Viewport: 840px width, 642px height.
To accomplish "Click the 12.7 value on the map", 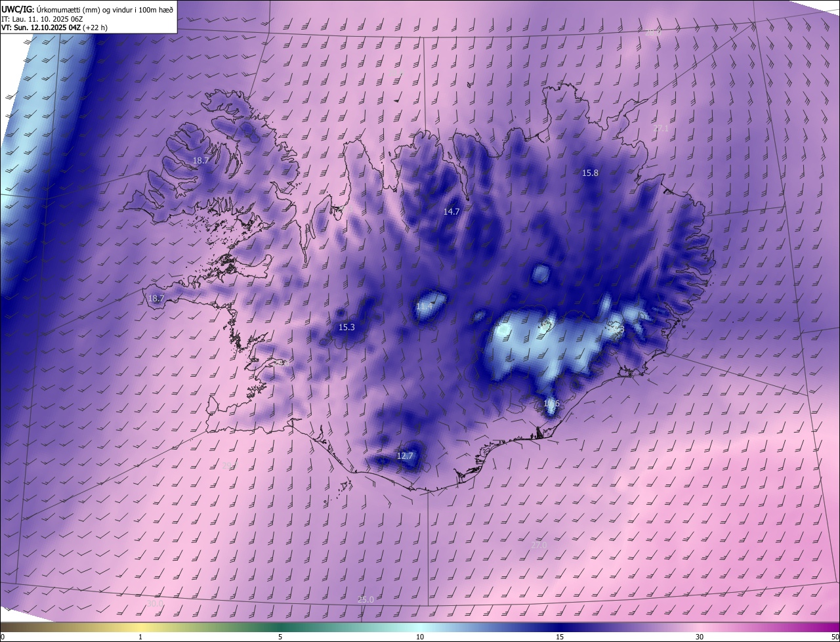I will [x=405, y=456].
